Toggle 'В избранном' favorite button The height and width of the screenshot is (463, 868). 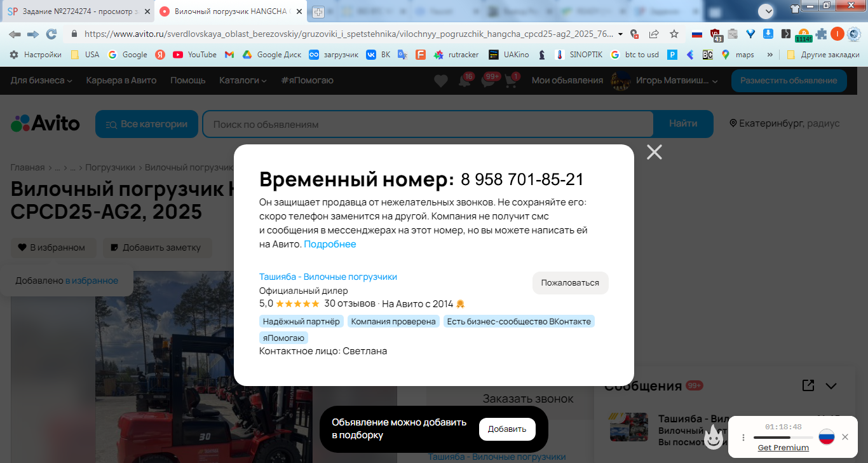[x=53, y=247]
